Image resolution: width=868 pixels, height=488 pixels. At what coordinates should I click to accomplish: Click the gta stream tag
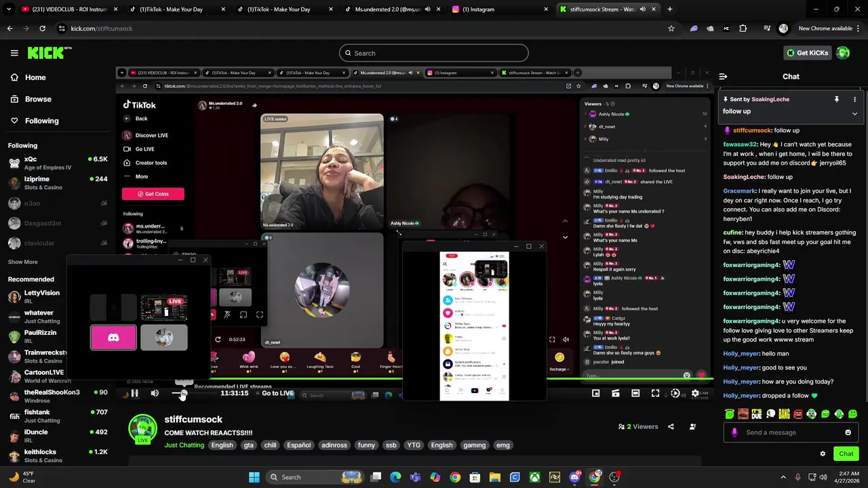[248, 445]
